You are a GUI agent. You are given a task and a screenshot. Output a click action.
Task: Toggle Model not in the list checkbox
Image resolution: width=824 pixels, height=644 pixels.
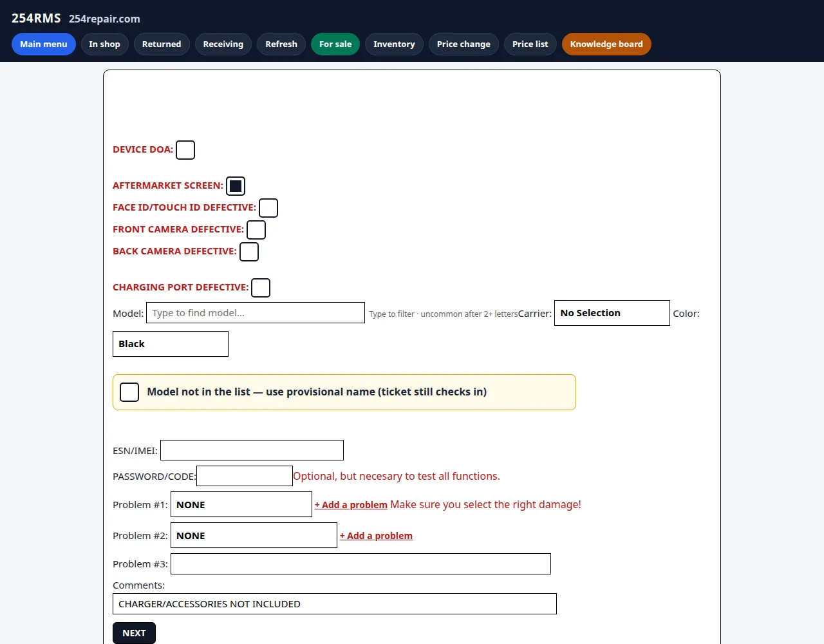tap(129, 392)
